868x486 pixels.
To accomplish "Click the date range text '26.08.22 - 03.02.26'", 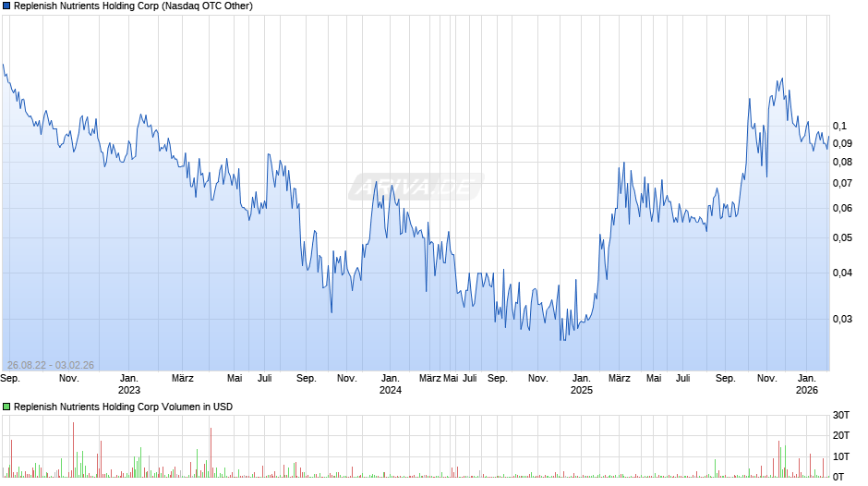I will [x=51, y=365].
